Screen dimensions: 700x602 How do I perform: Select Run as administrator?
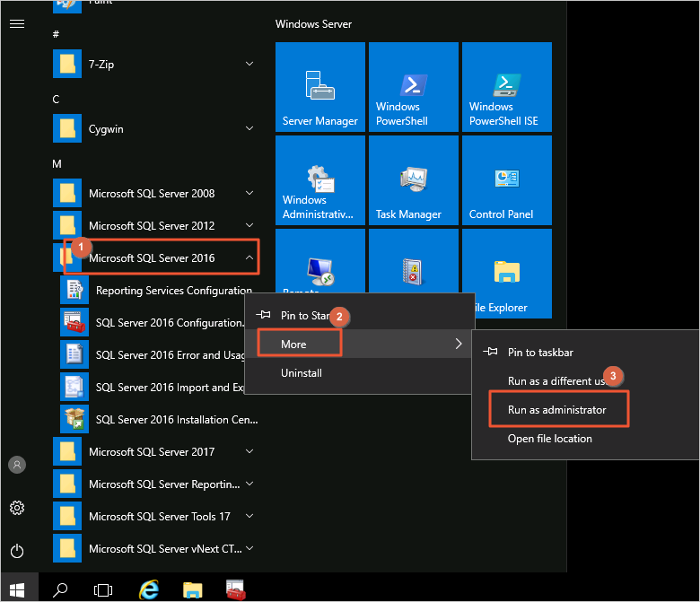pos(585,409)
